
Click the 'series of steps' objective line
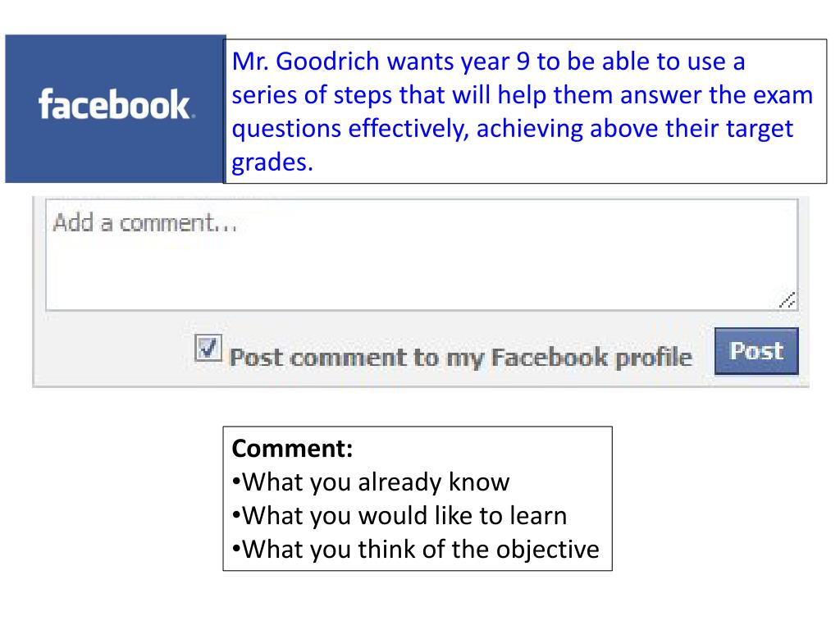tap(523, 95)
